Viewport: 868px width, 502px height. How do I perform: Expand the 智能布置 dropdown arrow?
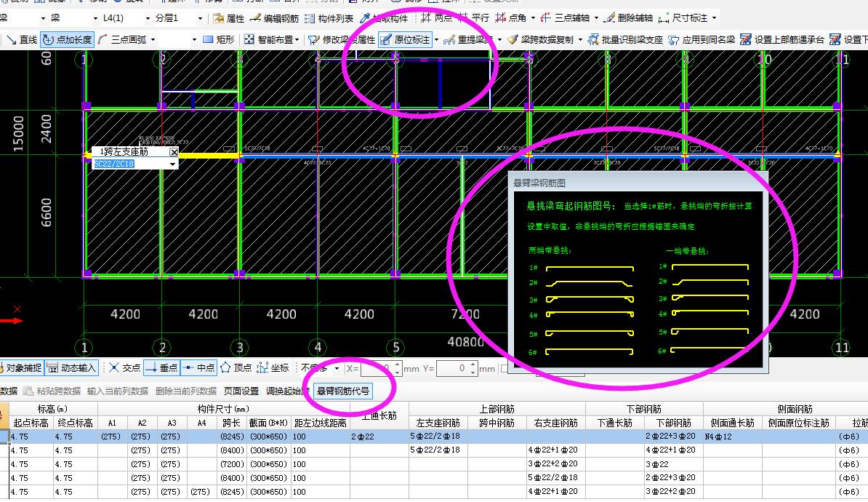point(297,40)
